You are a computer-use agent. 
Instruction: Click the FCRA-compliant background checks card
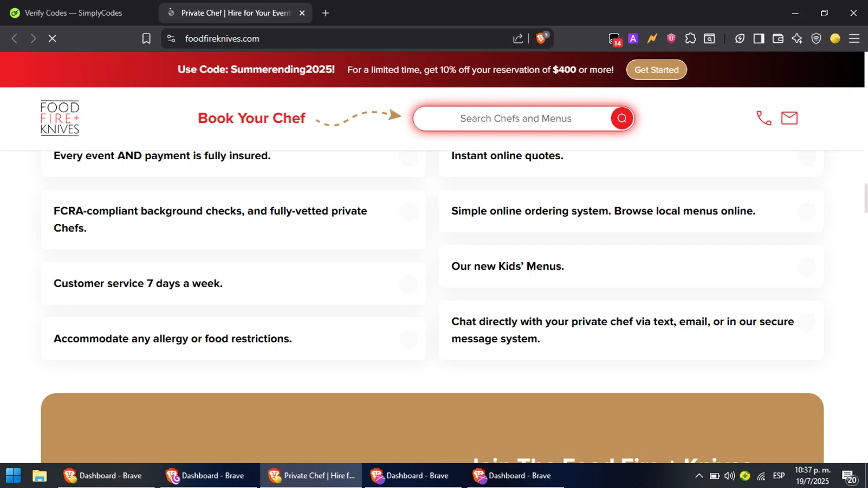[x=233, y=219]
